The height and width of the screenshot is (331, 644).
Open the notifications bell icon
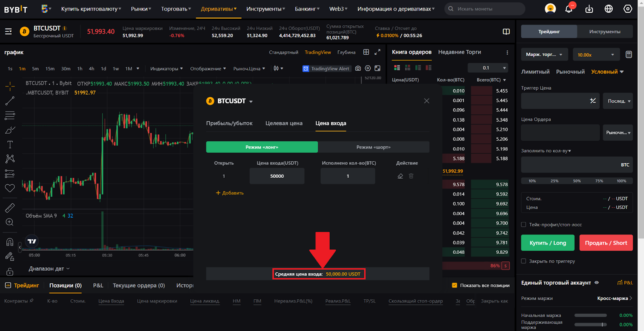(569, 8)
